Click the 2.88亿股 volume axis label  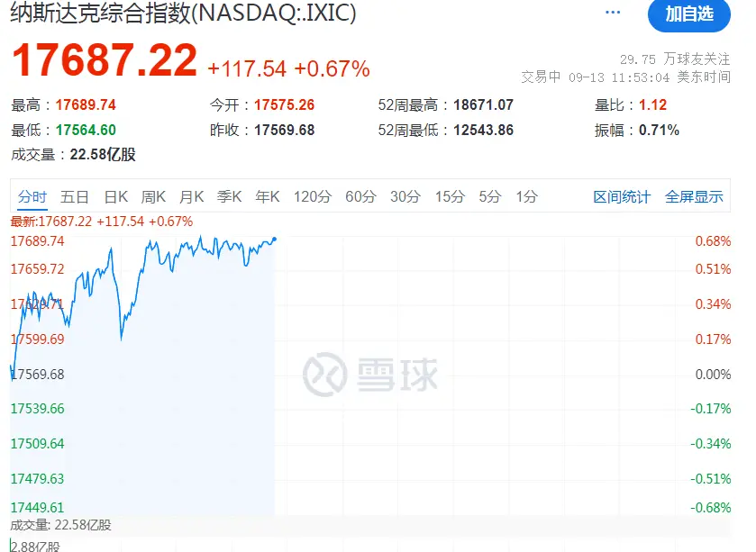[x=36, y=547]
